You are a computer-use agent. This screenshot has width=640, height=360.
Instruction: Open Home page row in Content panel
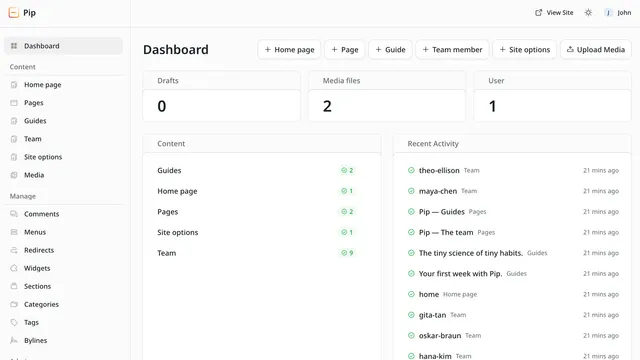256,191
